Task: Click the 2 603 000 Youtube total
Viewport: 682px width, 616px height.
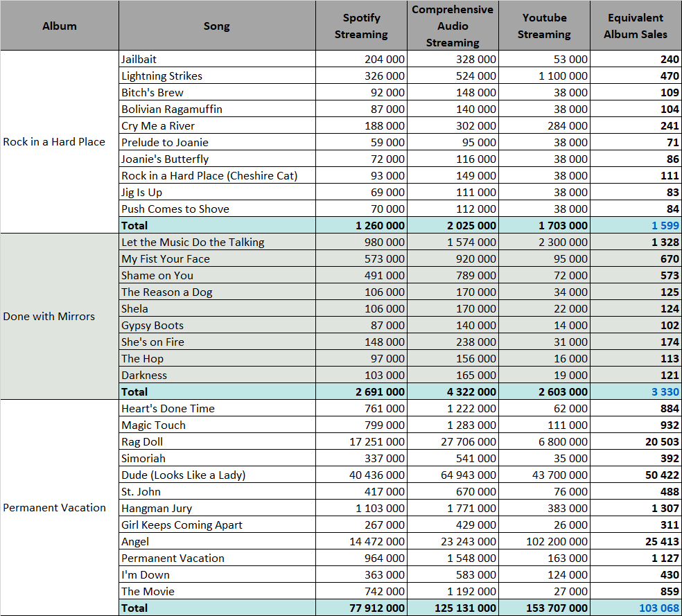Action: pos(544,391)
